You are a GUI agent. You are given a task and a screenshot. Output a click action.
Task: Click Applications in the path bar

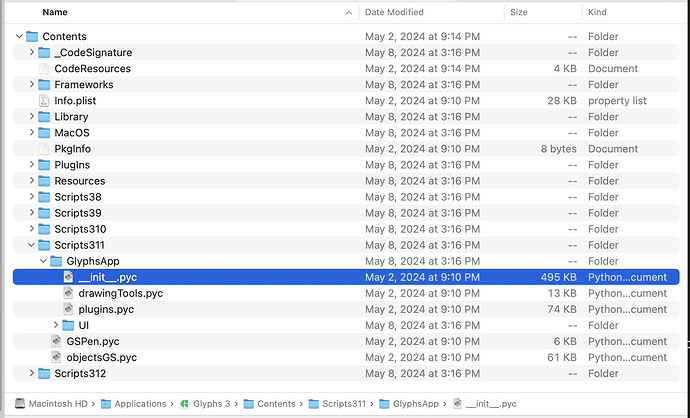pyautogui.click(x=133, y=403)
